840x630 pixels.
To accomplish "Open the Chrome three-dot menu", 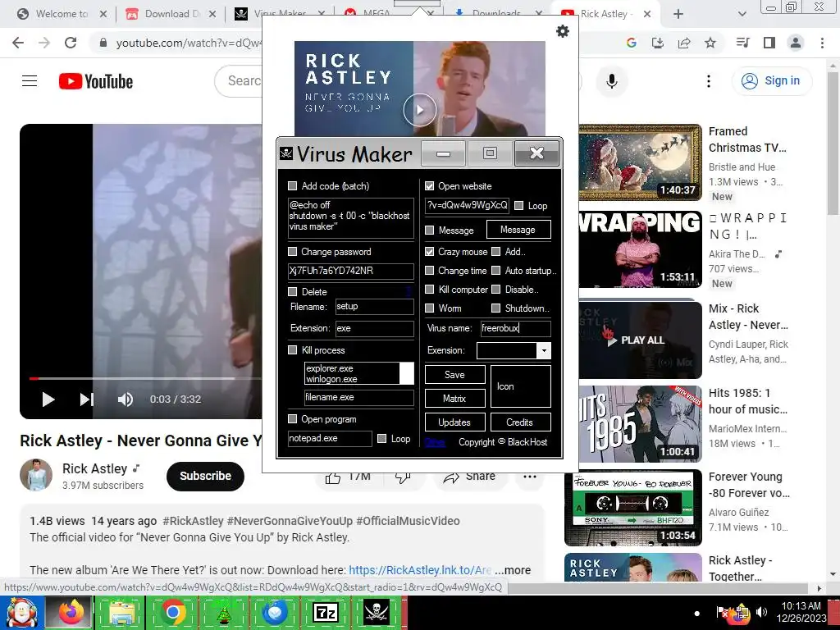I will click(822, 43).
